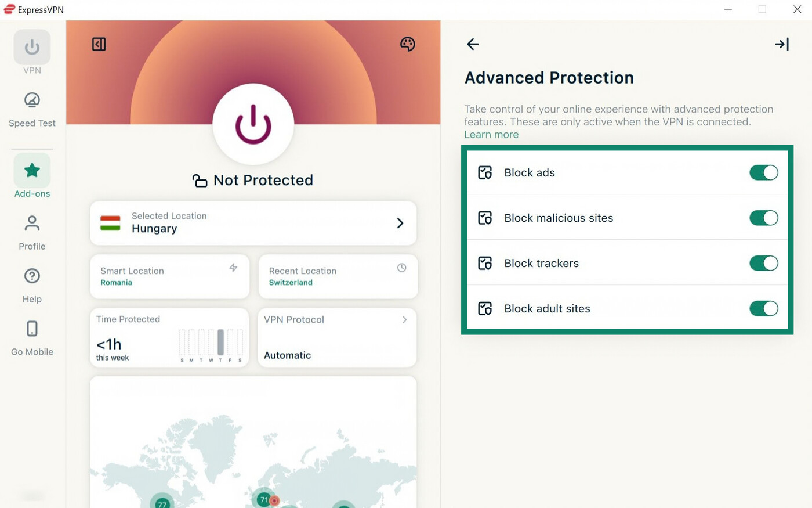
Task: Open the theme palette icon
Action: pyautogui.click(x=408, y=44)
